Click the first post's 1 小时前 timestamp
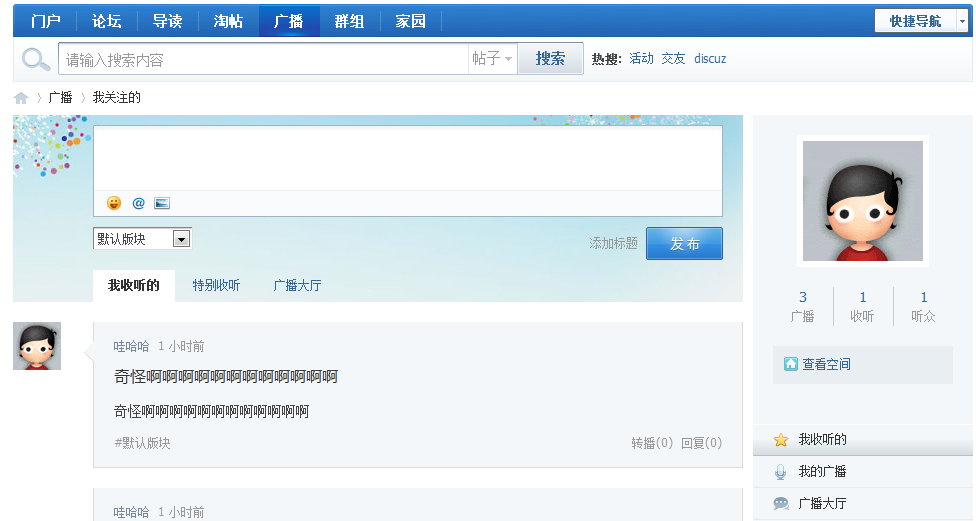Screen dimensions: 976x521 (x=181, y=346)
